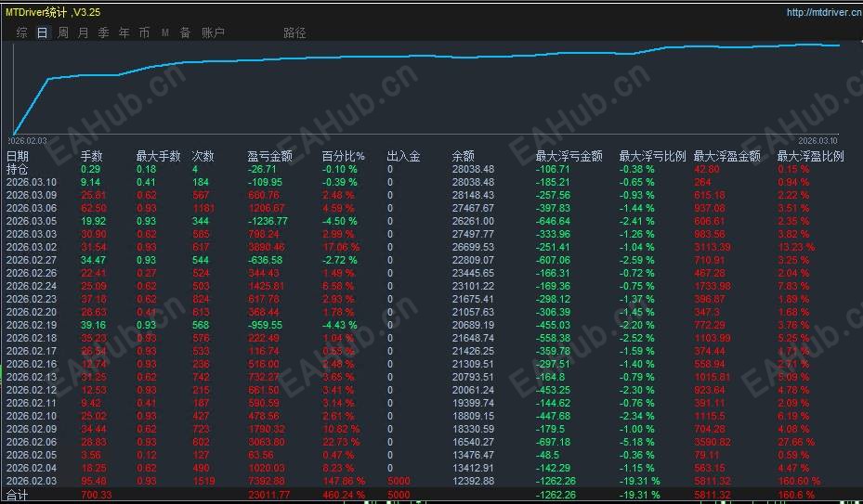Open the 账户 account tab
The height and width of the screenshot is (504, 863).
pyautogui.click(x=213, y=33)
